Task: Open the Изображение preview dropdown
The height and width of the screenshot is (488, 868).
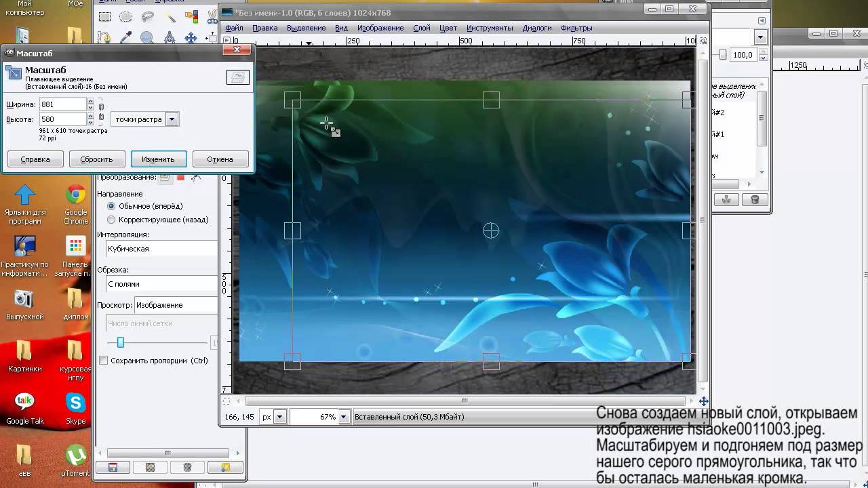Action: [176, 305]
